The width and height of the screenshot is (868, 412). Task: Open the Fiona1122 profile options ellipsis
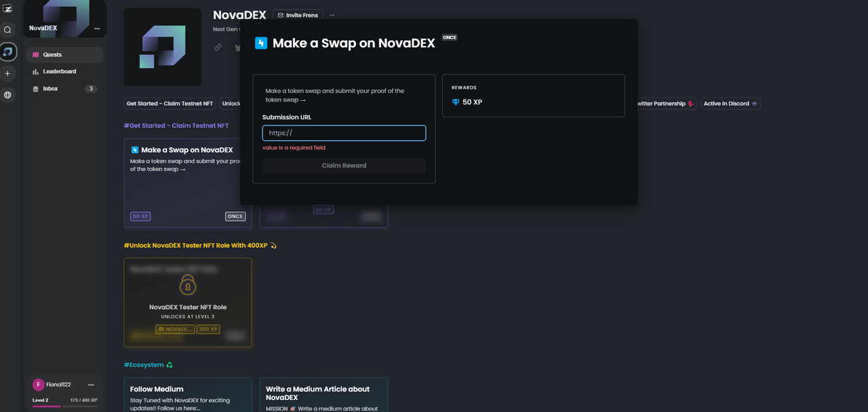coord(91,385)
